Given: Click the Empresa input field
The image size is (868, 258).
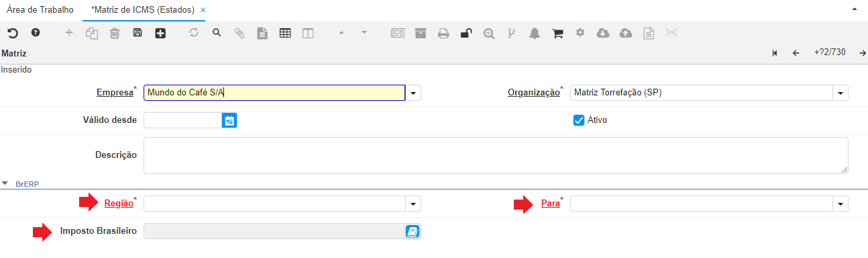Looking at the screenshot, I should [x=274, y=93].
